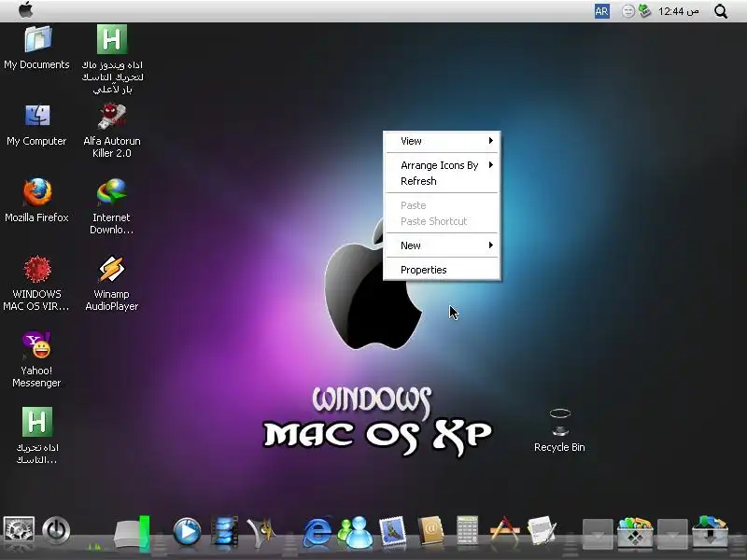Open the pencil-and-ruler Applications dock icon

click(x=504, y=530)
